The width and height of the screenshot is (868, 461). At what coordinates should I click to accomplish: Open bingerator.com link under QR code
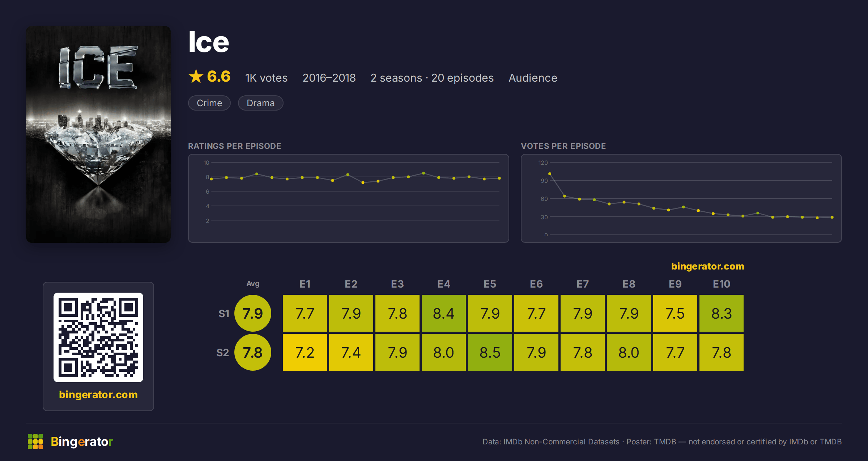coord(98,395)
